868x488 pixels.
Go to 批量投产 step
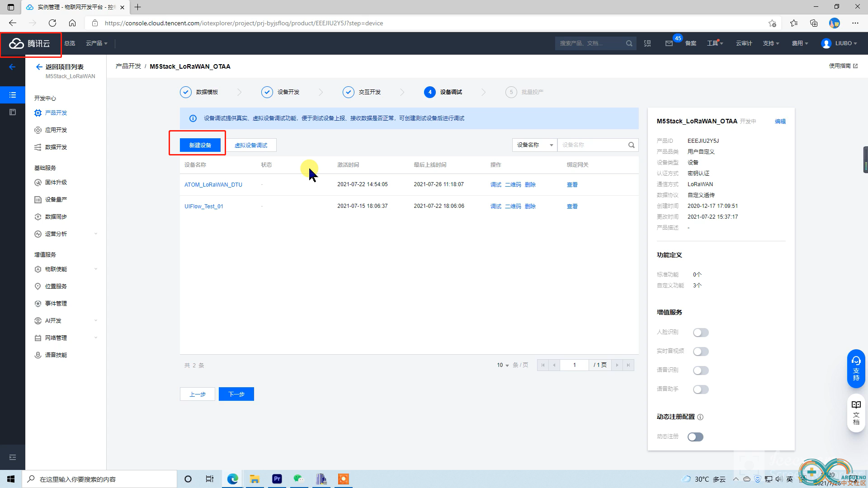[524, 92]
